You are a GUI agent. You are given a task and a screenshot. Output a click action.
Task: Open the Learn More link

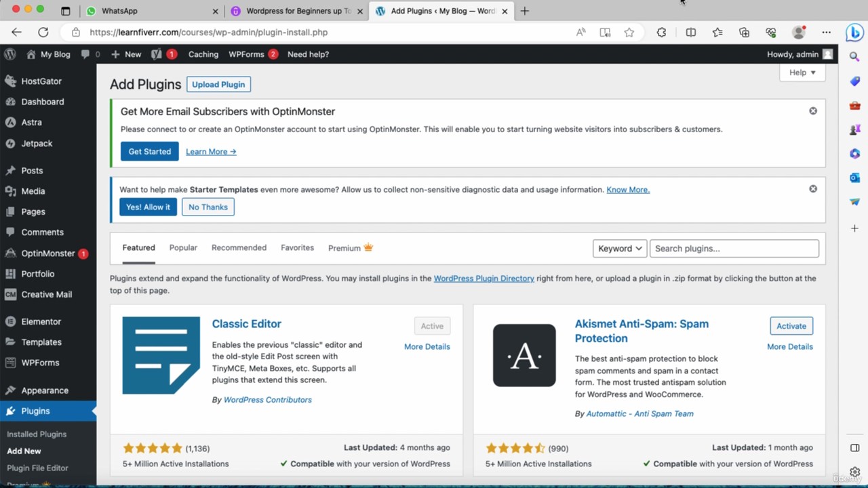211,152
